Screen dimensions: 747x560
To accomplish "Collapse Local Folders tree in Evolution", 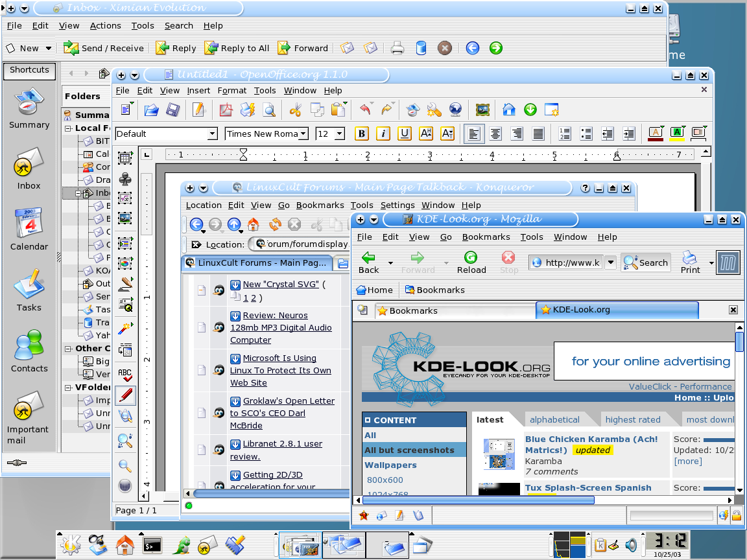I will 68,128.
